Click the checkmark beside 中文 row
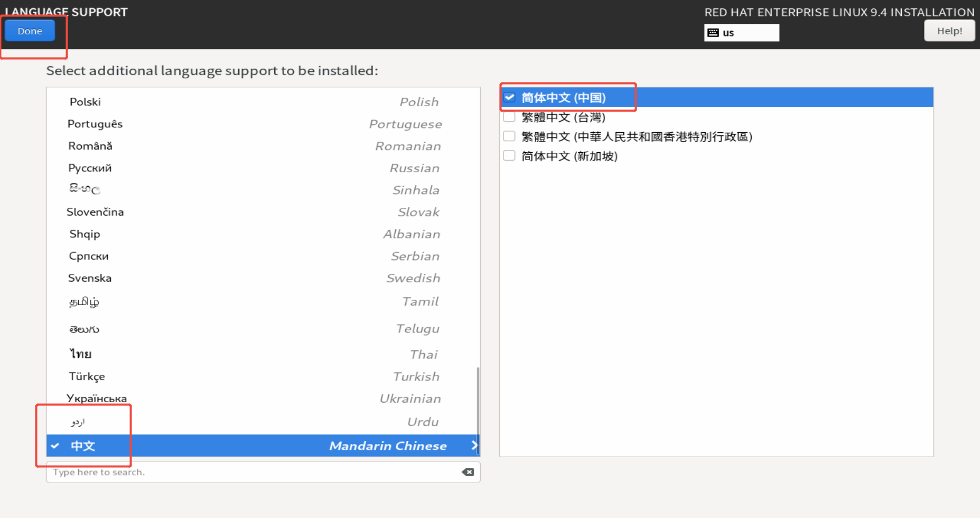Screen dimensions: 980x518 coord(55,446)
